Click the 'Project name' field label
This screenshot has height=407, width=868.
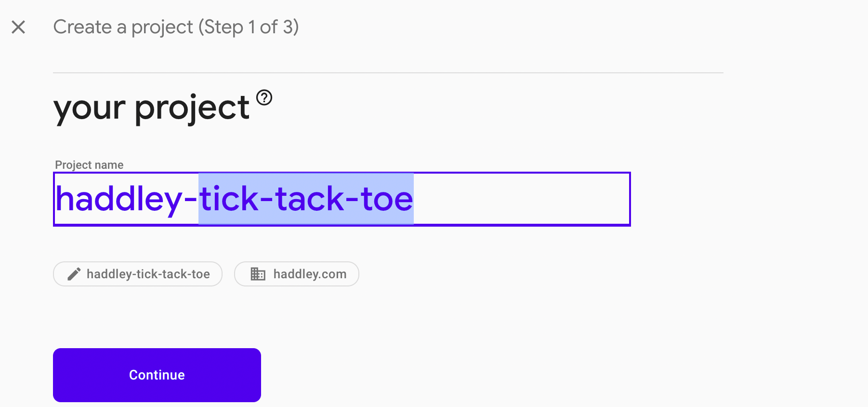(89, 165)
